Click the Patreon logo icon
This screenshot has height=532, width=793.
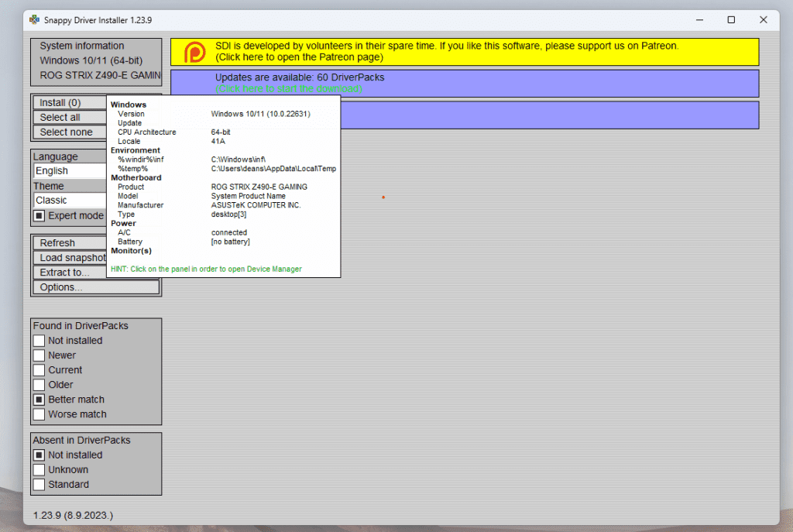[x=195, y=52]
